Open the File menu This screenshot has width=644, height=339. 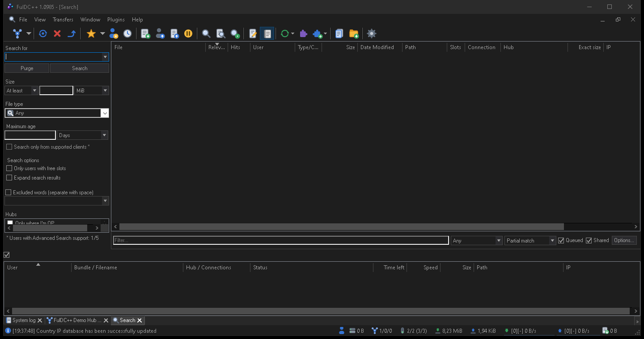pos(23,20)
